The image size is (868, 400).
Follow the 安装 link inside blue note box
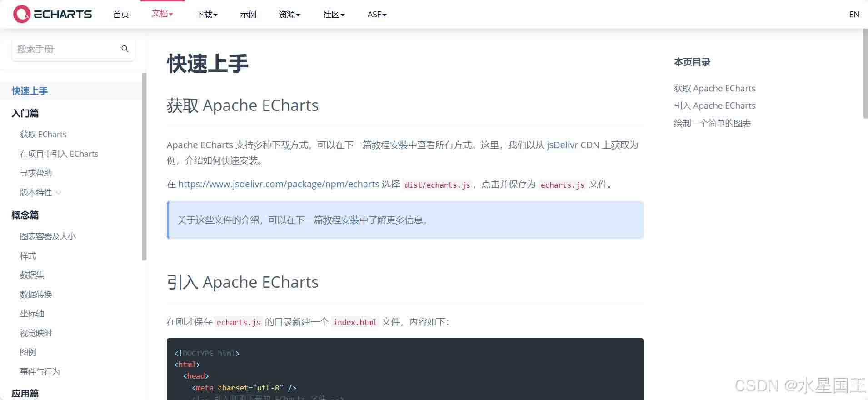click(x=350, y=220)
